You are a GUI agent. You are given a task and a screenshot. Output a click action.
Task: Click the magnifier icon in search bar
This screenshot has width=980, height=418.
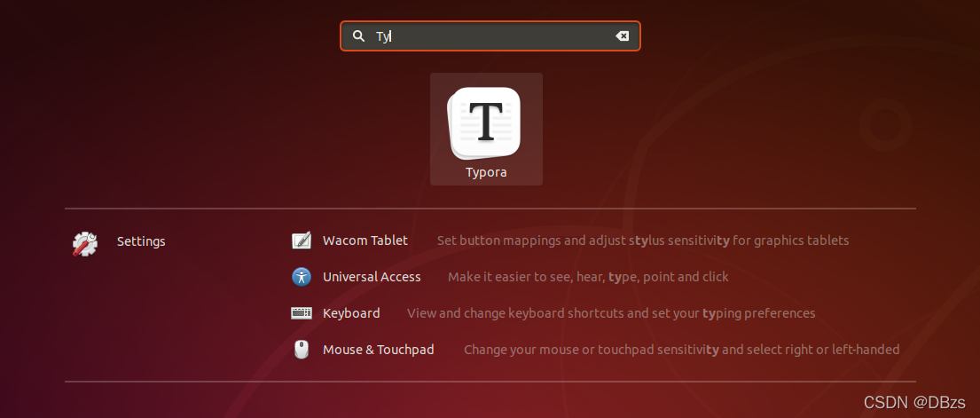click(x=358, y=36)
